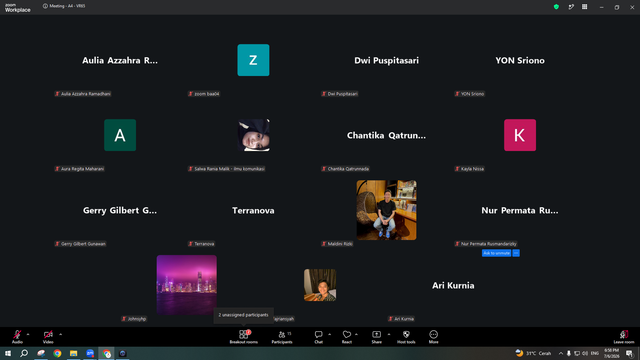Open the audio options arrow beside Audio

point(28,334)
